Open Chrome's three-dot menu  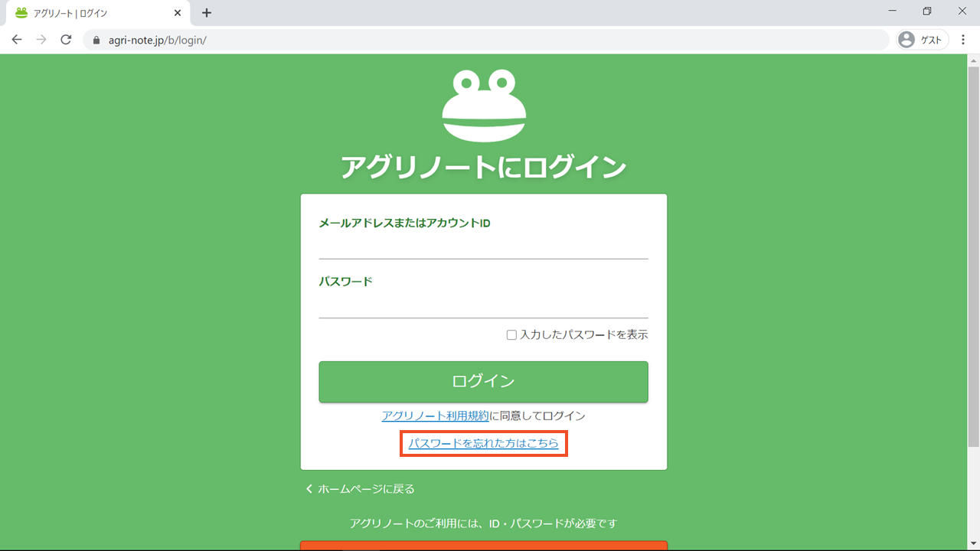click(x=963, y=40)
